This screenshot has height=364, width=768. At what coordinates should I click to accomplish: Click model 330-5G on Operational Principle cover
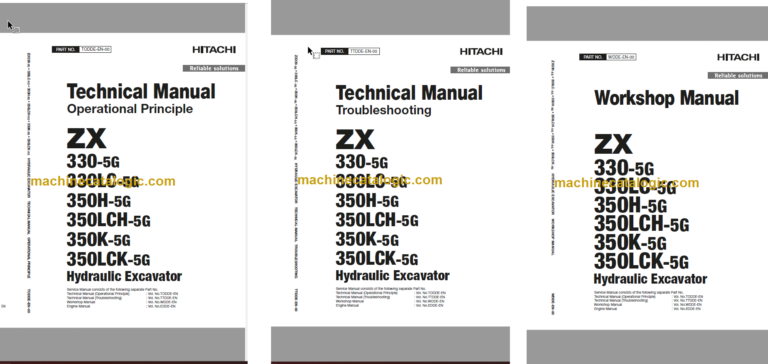click(93, 161)
